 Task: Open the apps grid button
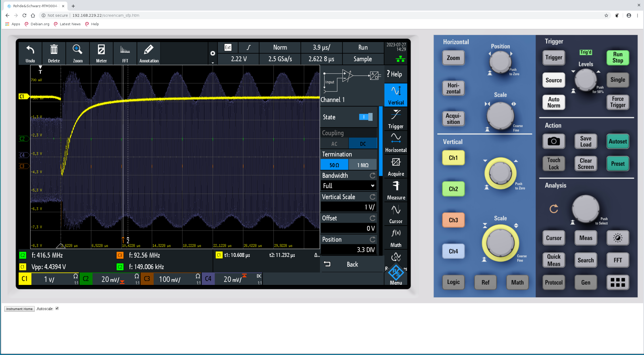click(617, 282)
